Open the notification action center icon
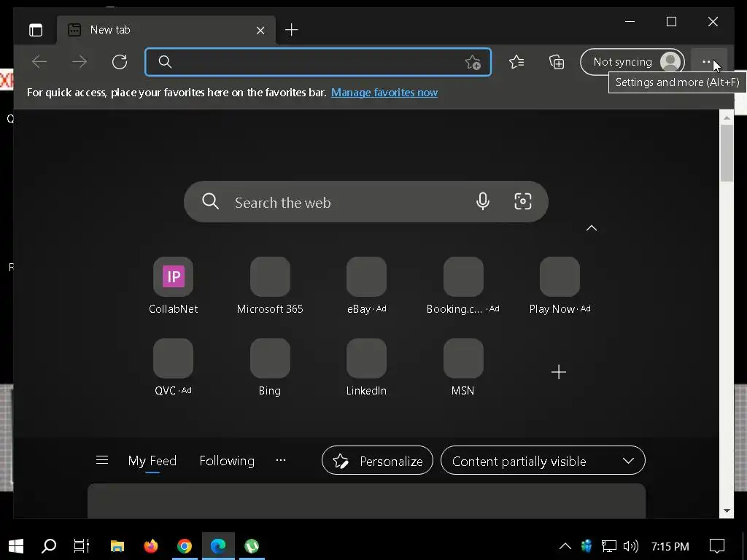This screenshot has height=560, width=747. tap(717, 546)
